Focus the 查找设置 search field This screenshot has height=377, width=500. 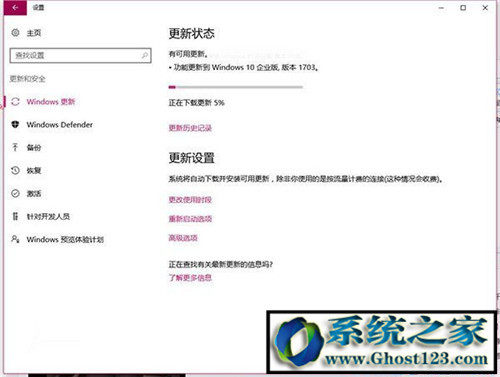[80, 55]
